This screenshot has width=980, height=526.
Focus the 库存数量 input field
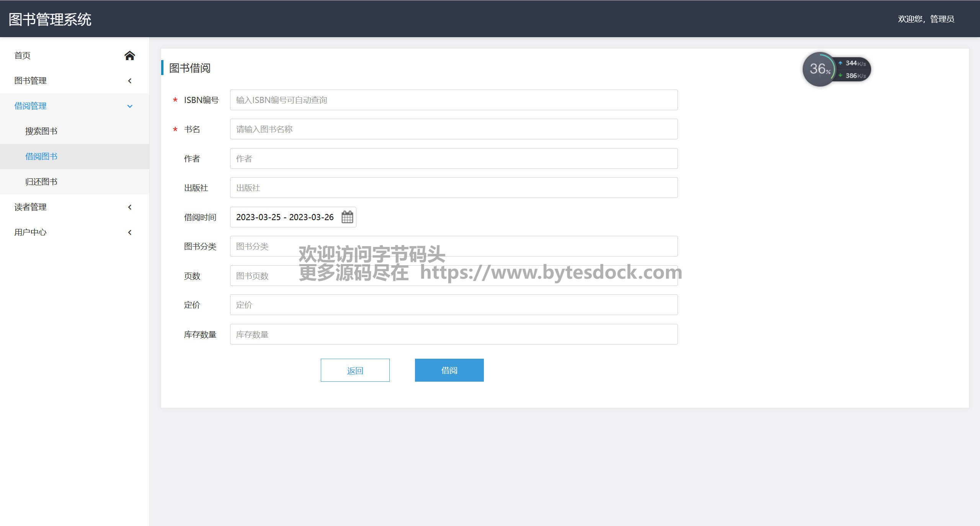click(453, 334)
